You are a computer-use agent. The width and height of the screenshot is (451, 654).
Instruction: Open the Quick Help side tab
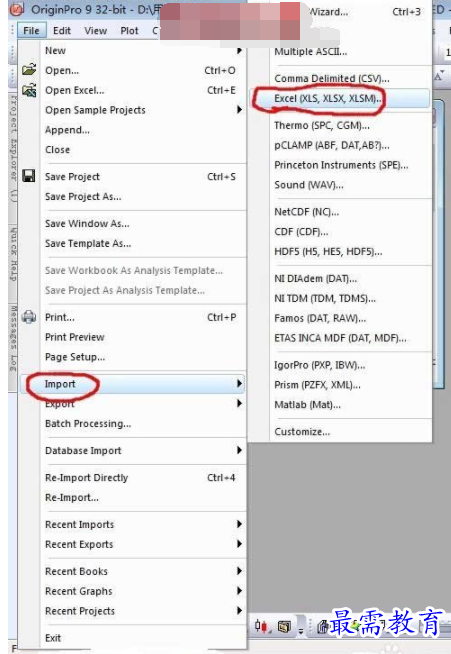(x=13, y=254)
